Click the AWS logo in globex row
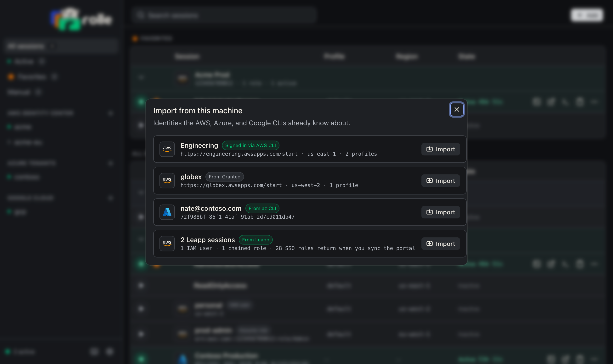Image resolution: width=613 pixels, height=364 pixels. tap(167, 181)
